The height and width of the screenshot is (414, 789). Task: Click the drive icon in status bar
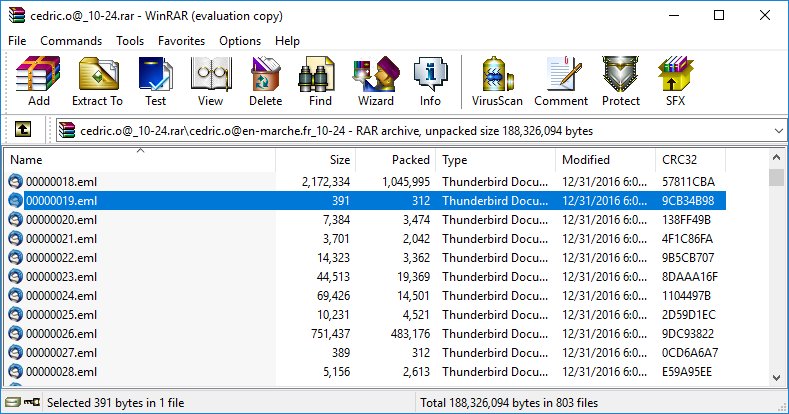14,402
